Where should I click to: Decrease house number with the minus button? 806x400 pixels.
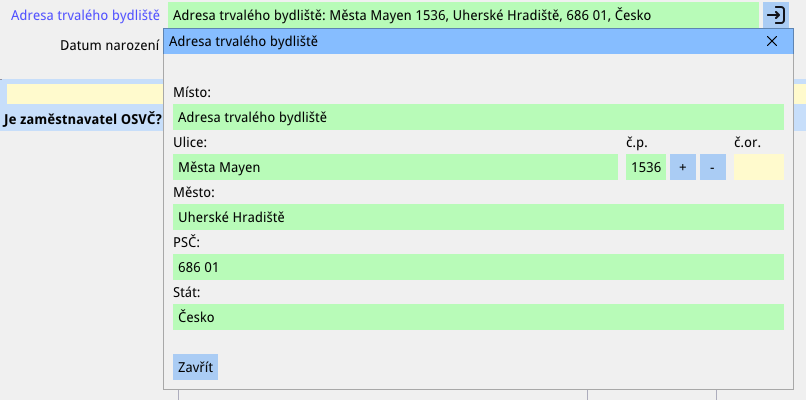[712, 167]
